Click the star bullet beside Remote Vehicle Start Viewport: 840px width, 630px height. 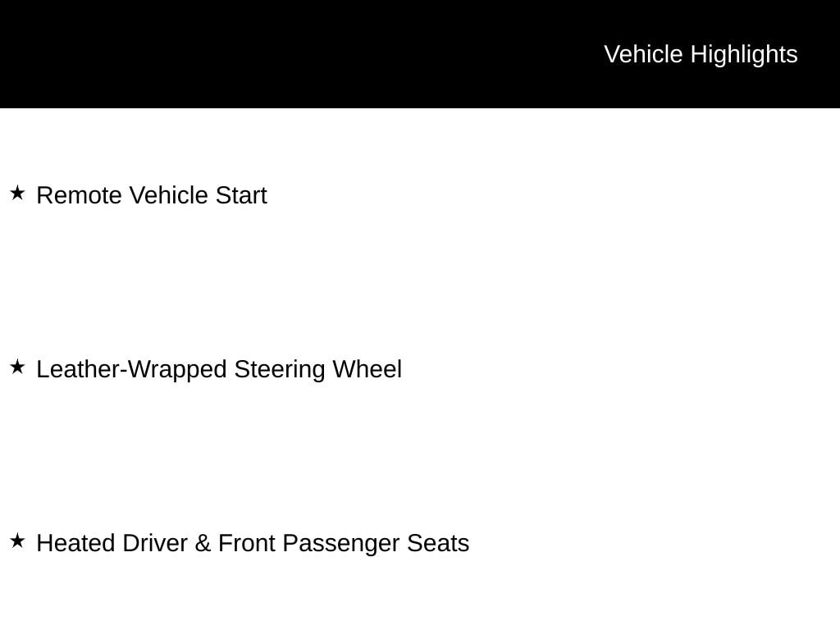pyautogui.click(x=17, y=194)
